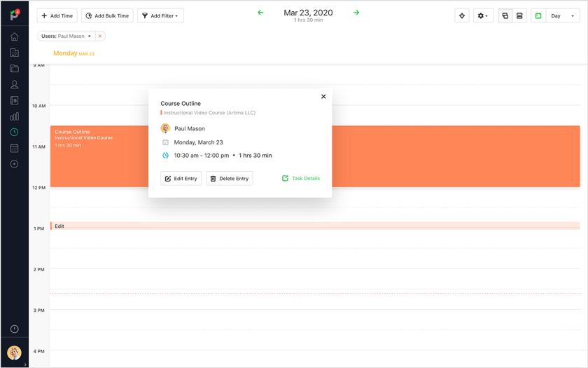
Task: Click calendar icon beside Monday, March 23
Action: tap(165, 142)
